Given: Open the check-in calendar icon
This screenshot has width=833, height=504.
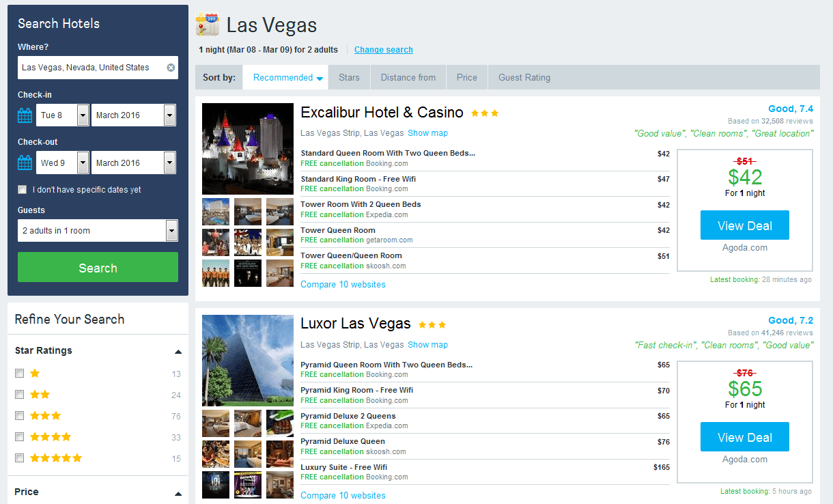Looking at the screenshot, I should [25, 115].
